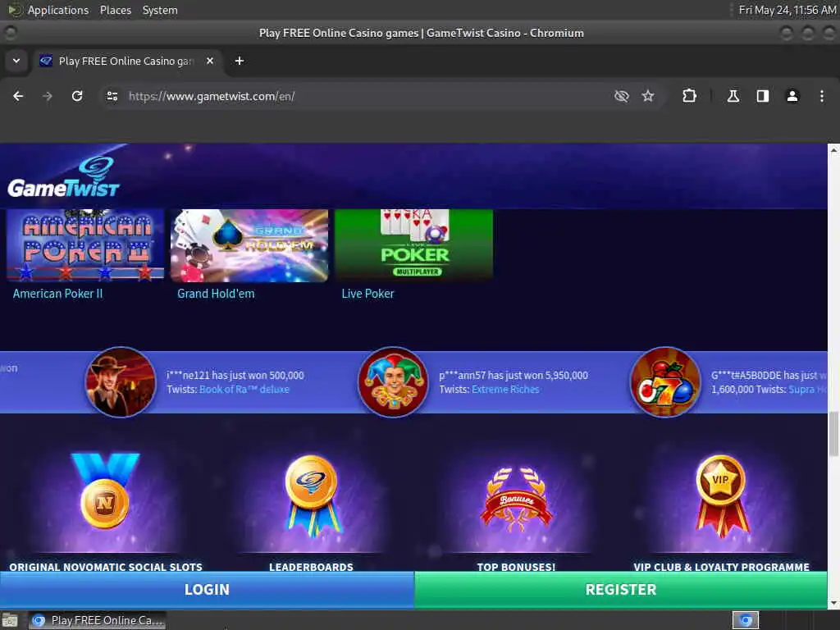Click the clock showing Fri May 24

[787, 10]
